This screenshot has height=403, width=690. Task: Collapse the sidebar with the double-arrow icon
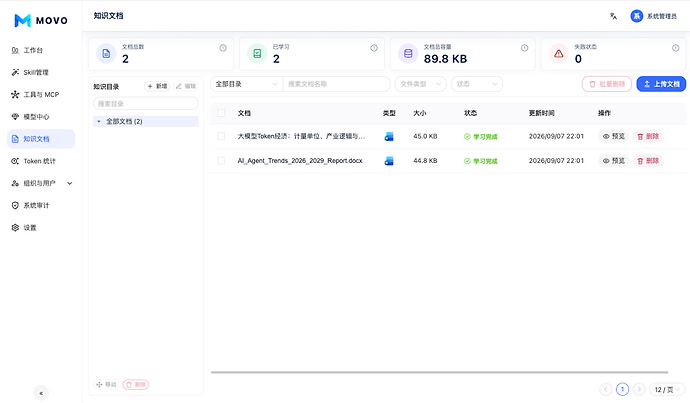click(41, 393)
